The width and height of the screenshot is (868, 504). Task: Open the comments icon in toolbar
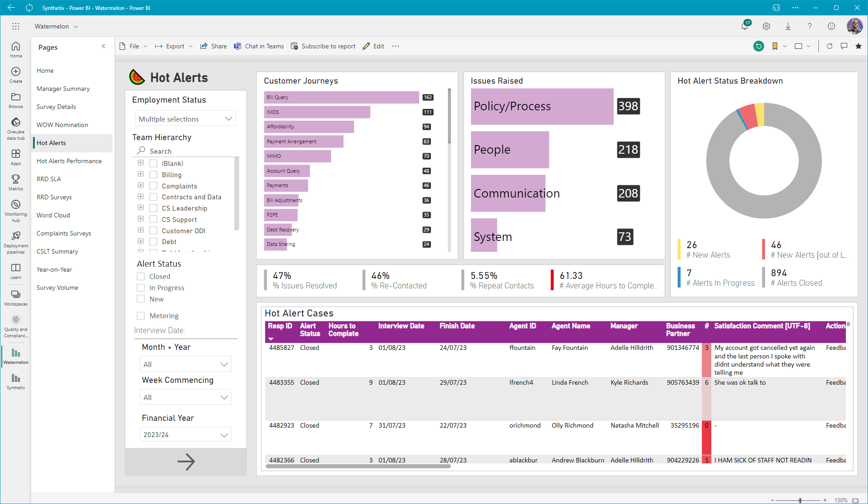[844, 46]
